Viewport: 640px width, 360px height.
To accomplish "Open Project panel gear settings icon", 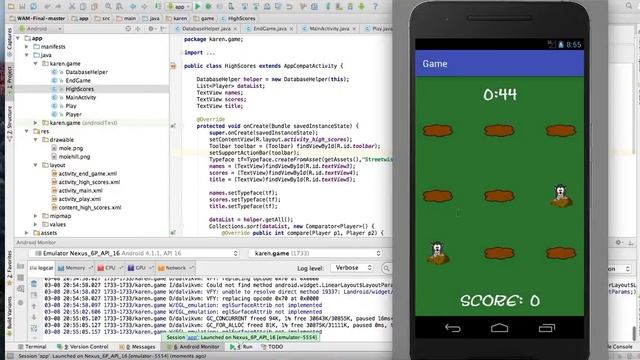I will tap(151, 29).
